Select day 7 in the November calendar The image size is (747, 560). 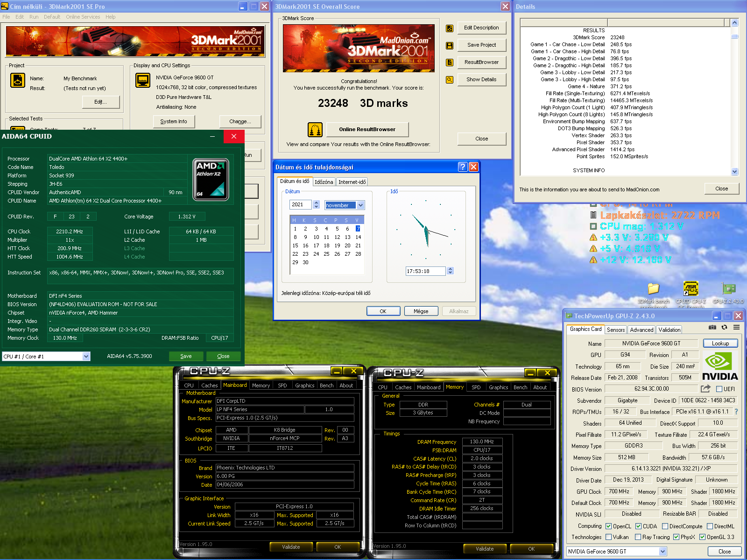[358, 229]
